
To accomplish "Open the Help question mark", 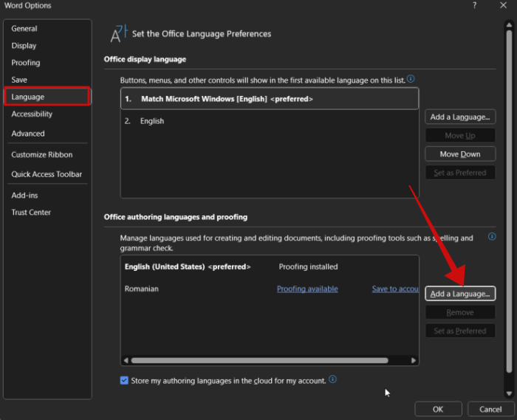I will (x=474, y=6).
